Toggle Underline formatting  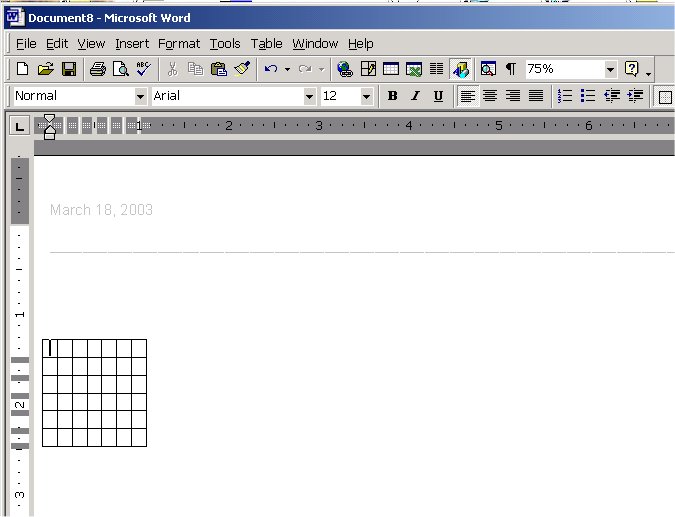[x=438, y=96]
